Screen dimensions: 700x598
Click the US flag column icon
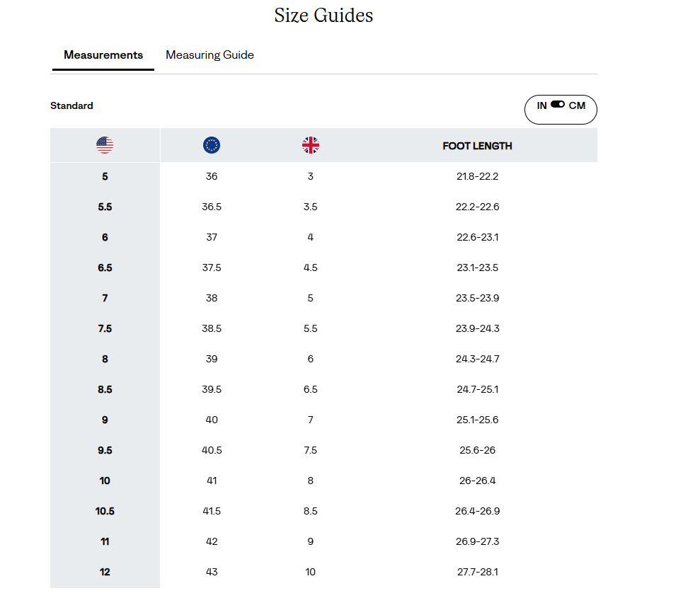(x=105, y=145)
